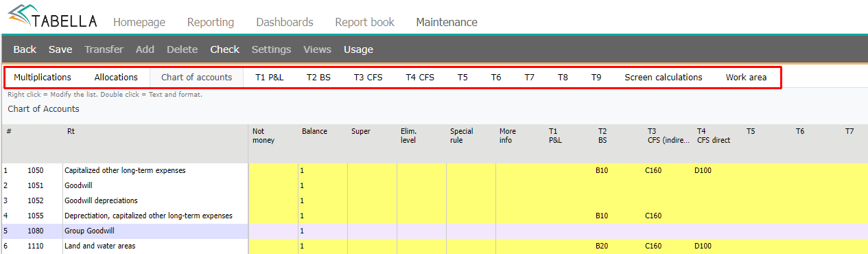Click account number 1050

[x=35, y=170]
